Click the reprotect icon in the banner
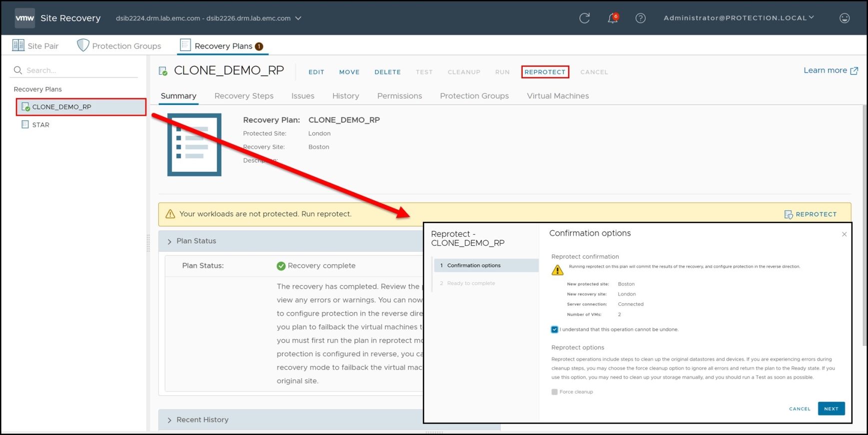This screenshot has height=435, width=868. click(x=789, y=214)
